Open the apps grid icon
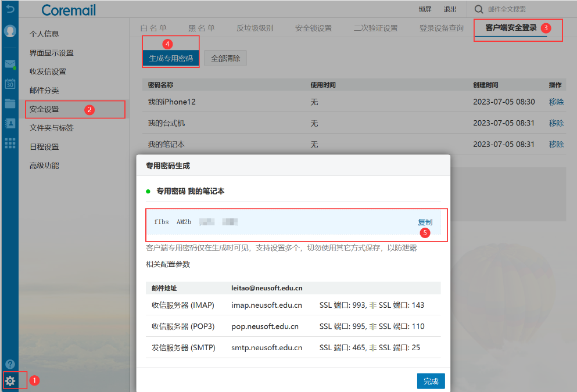 9,143
